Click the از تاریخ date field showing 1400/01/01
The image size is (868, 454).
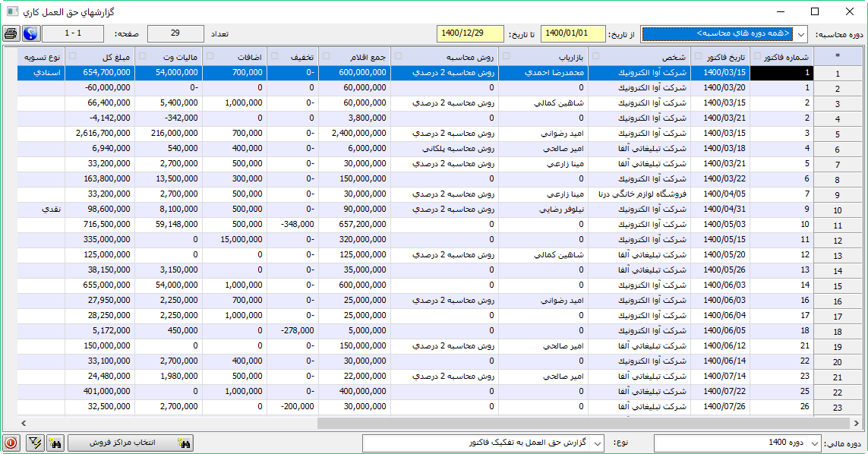575,33
